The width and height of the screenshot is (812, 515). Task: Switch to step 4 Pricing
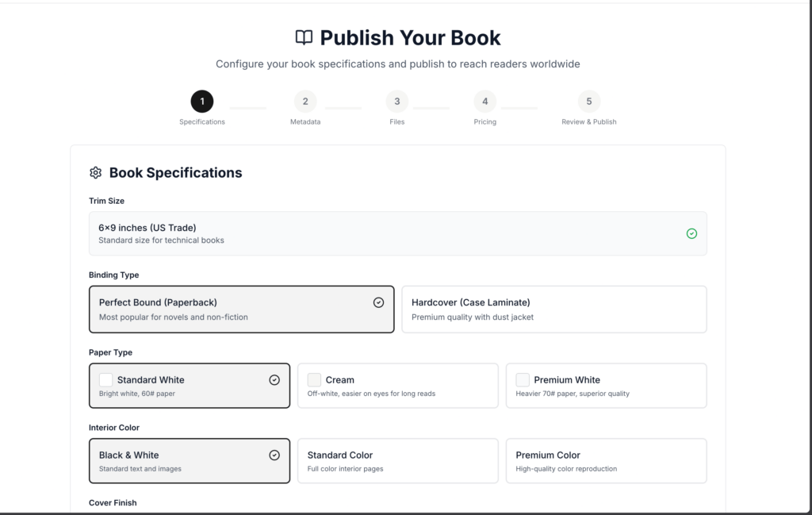485,102
